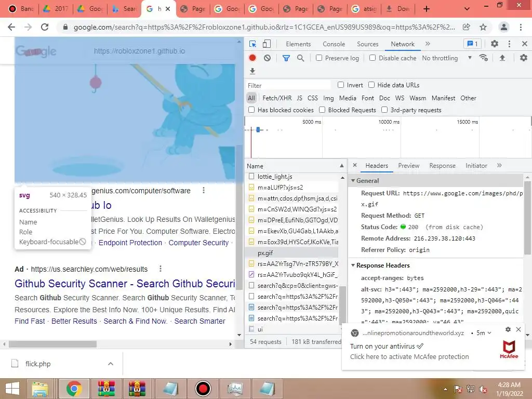Screen dimensions: 532x399
Task: Show more request detail tabs chevron
Action: [x=499, y=165]
